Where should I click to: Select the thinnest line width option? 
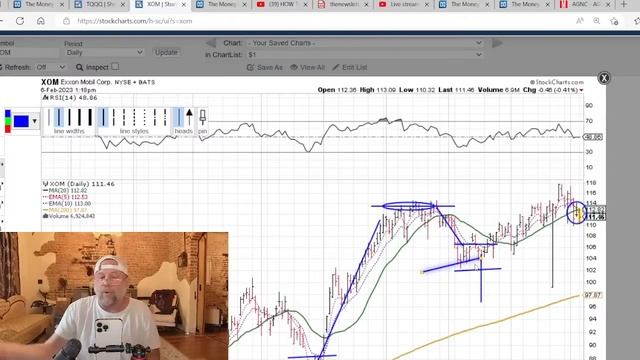(x=49, y=117)
